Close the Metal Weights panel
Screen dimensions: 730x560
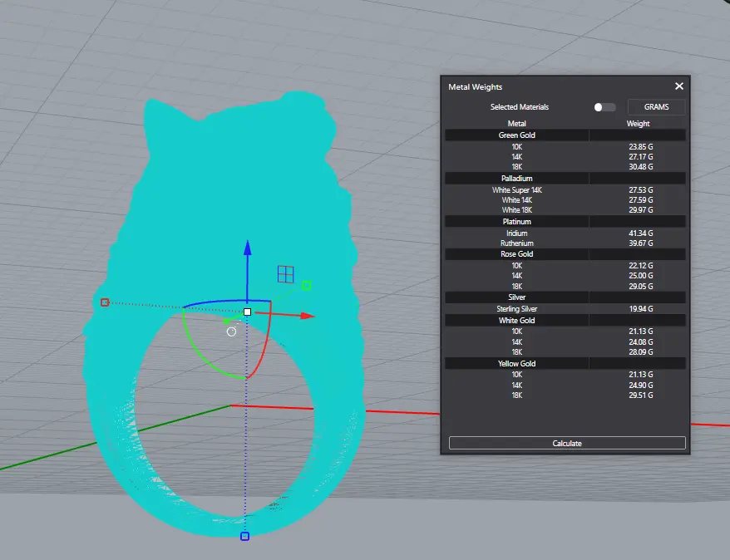(679, 86)
